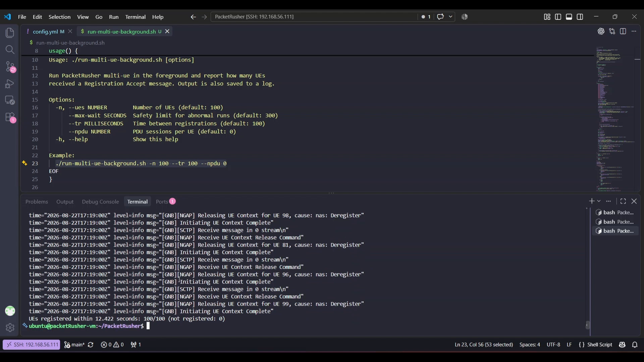Viewport: 644px width, 362px height.
Task: Open the Manage gear icon
Action: point(10,327)
